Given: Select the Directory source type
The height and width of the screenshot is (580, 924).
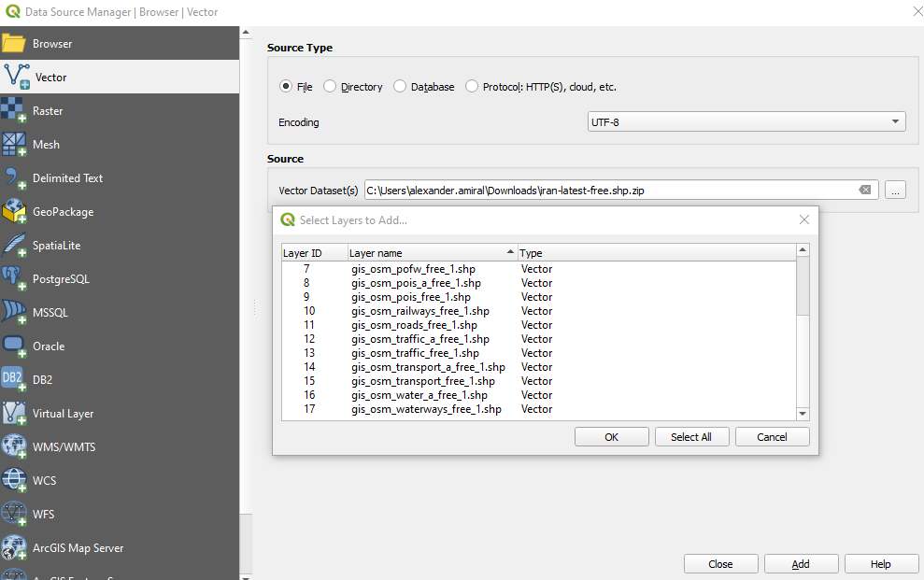Looking at the screenshot, I should [329, 86].
